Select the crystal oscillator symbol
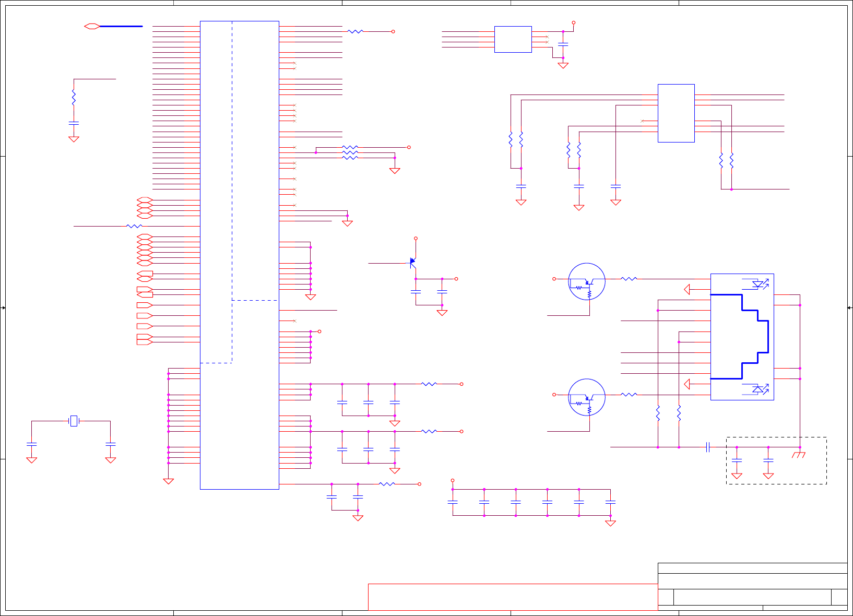 coord(74,421)
